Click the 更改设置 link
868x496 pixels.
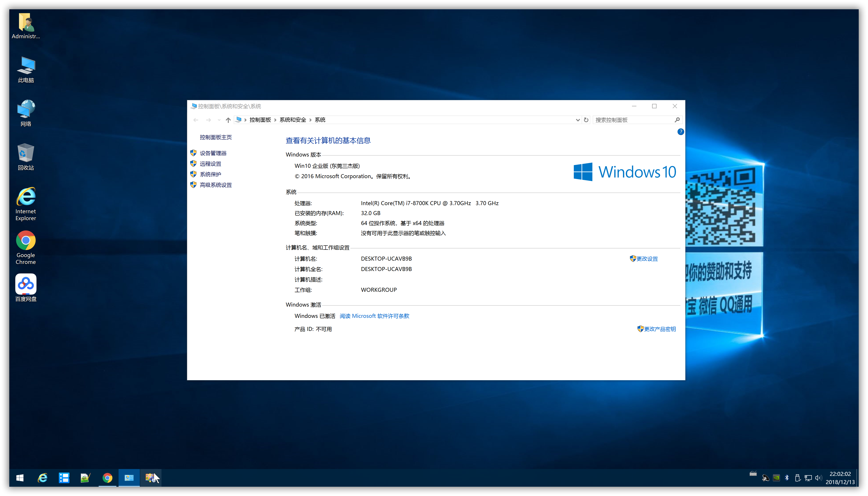pyautogui.click(x=647, y=259)
